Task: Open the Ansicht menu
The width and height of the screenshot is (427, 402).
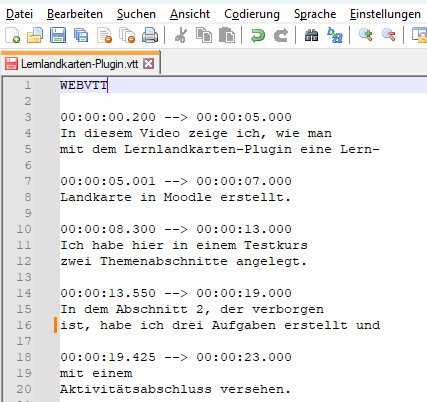Action: click(x=190, y=14)
